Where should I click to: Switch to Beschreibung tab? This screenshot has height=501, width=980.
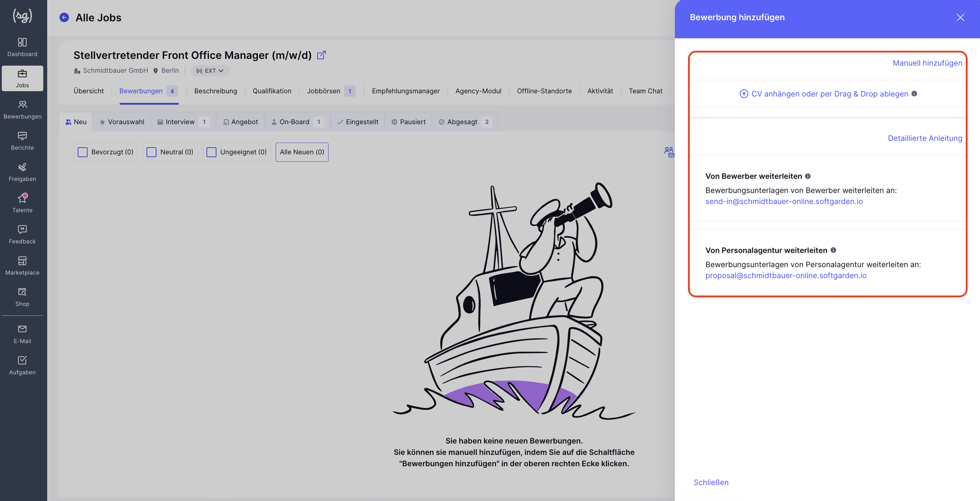pos(216,91)
